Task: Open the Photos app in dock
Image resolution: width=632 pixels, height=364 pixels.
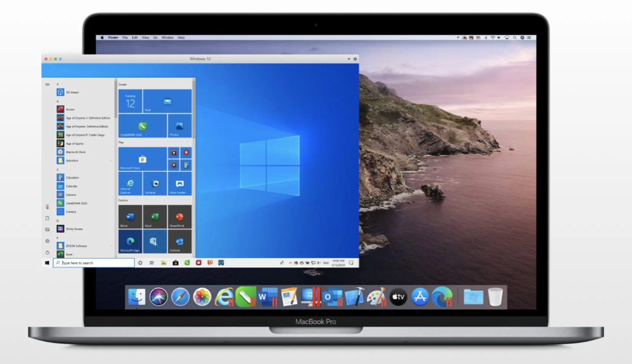Action: point(202,297)
